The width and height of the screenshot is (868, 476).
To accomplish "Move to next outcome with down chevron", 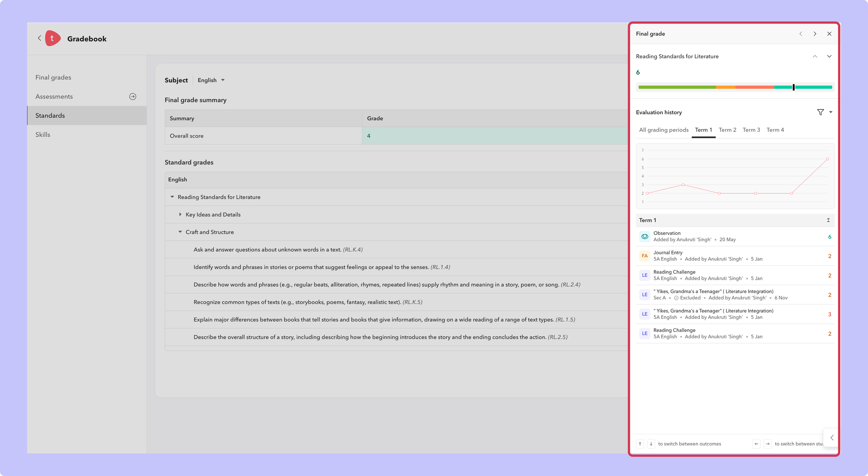I will tap(829, 56).
